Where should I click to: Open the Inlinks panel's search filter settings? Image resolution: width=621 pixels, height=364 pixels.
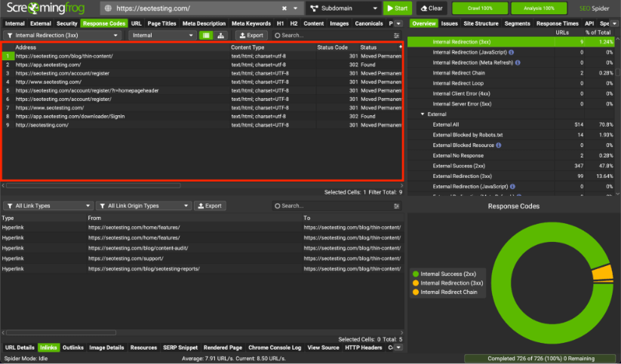[x=397, y=206]
